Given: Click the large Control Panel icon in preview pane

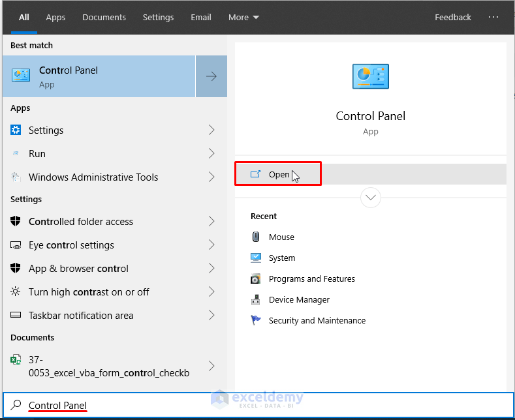Looking at the screenshot, I should (371, 76).
